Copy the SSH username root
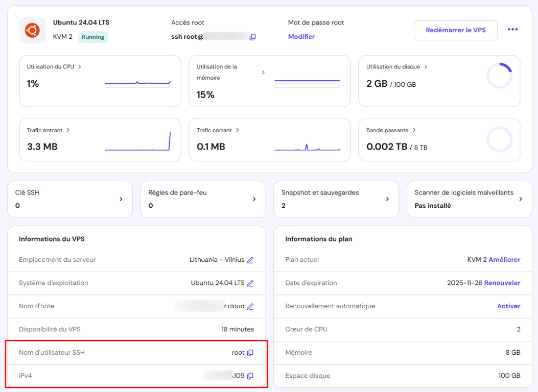538x392 pixels. click(x=249, y=352)
